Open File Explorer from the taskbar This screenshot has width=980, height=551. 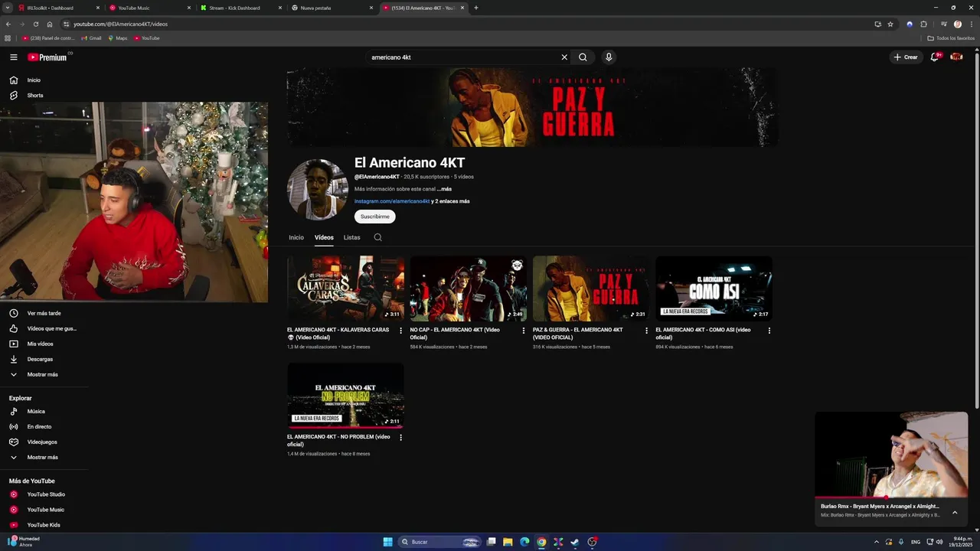(x=508, y=542)
